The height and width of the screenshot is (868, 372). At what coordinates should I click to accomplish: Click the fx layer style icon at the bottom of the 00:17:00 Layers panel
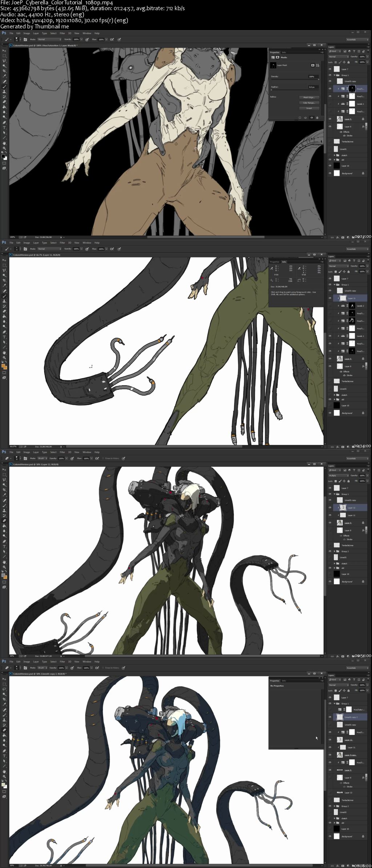[337, 237]
